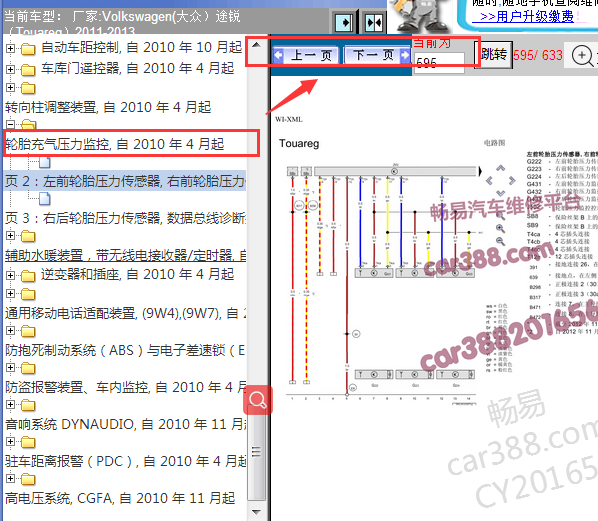Image resolution: width=598 pixels, height=521 pixels.
Task: Select 音响系统 DYNAUDIO entry
Action: pyautogui.click(x=125, y=424)
